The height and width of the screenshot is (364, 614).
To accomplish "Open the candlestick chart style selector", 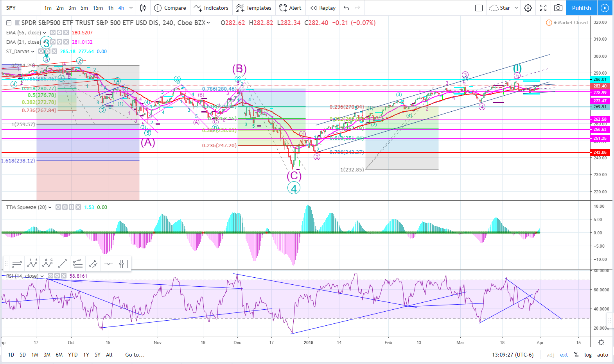I will [x=143, y=8].
